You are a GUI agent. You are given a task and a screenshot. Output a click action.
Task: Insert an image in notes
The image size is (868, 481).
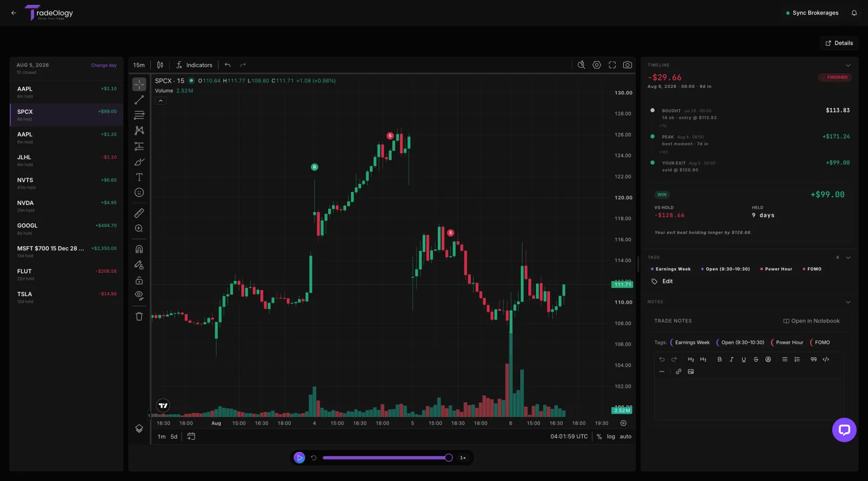pyautogui.click(x=691, y=371)
